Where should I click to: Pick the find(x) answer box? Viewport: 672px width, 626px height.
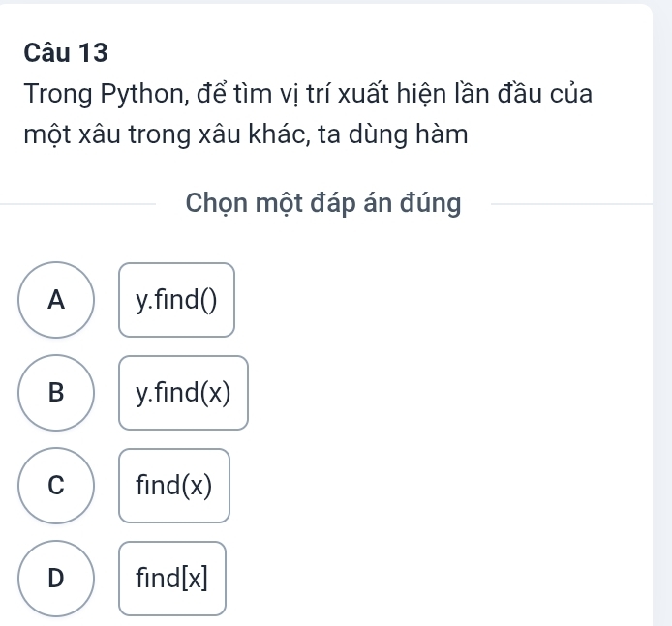[x=174, y=486]
